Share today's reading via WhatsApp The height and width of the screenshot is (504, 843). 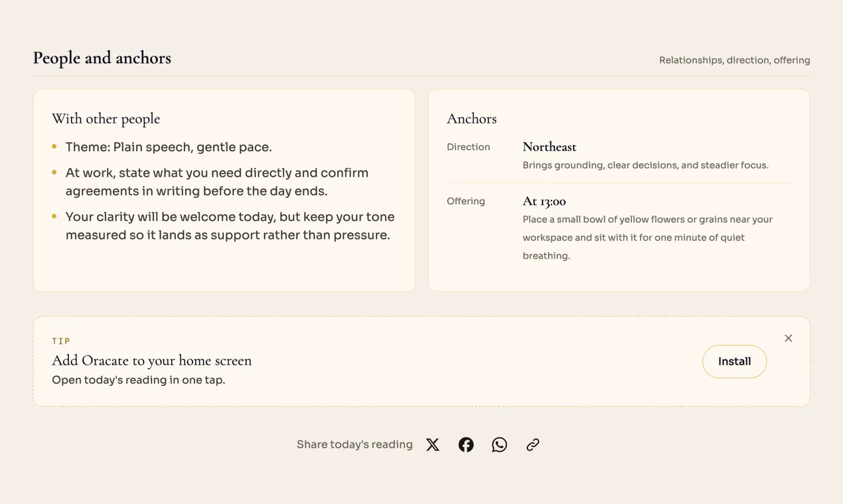click(499, 444)
